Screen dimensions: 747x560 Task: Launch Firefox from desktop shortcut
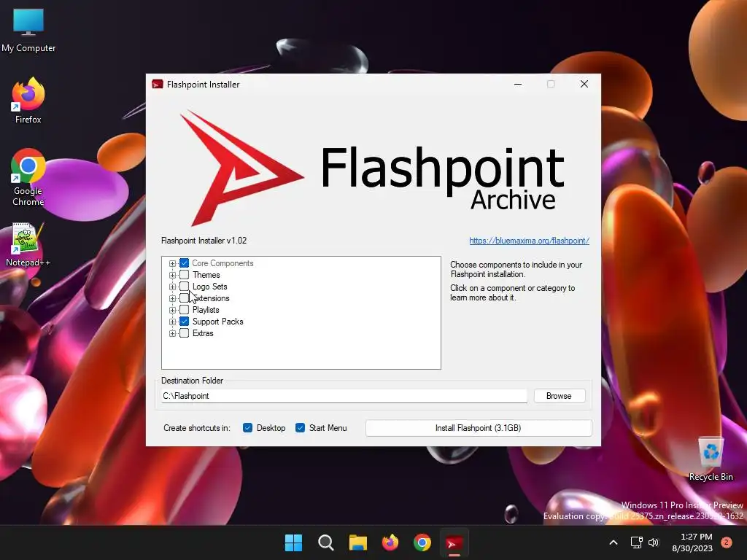click(28, 101)
